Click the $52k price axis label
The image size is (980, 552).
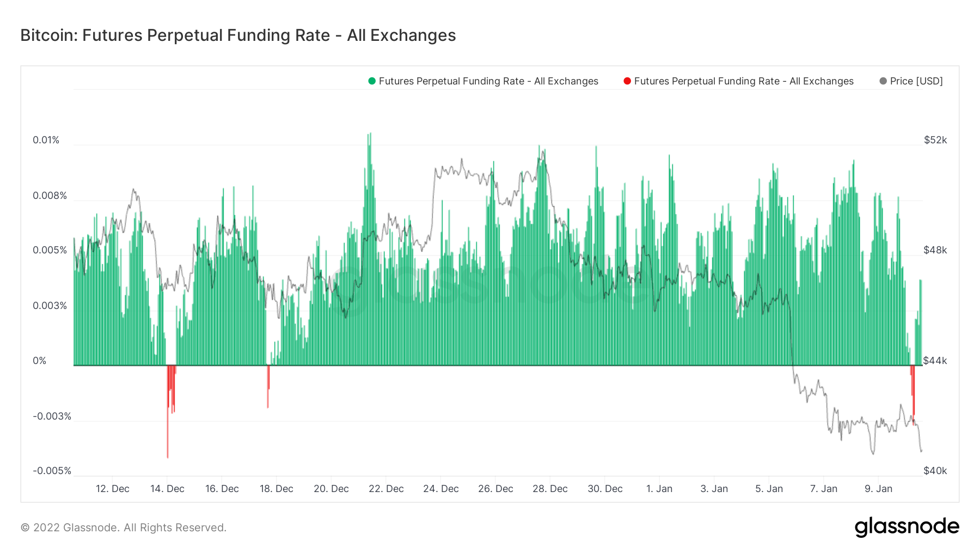click(x=935, y=140)
